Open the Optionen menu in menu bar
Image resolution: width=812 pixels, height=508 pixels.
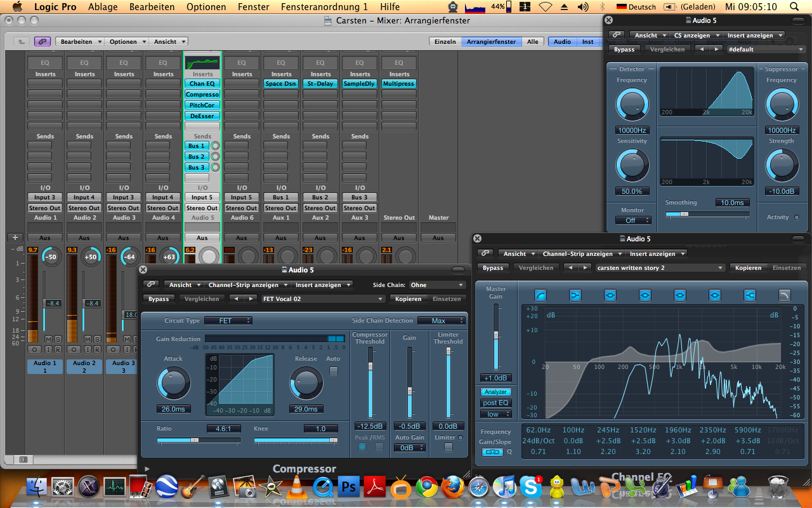[206, 7]
